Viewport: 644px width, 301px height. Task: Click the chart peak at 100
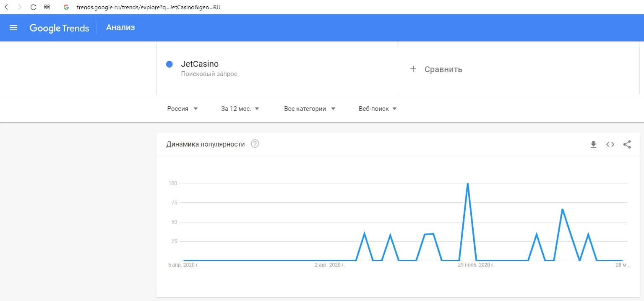click(467, 183)
